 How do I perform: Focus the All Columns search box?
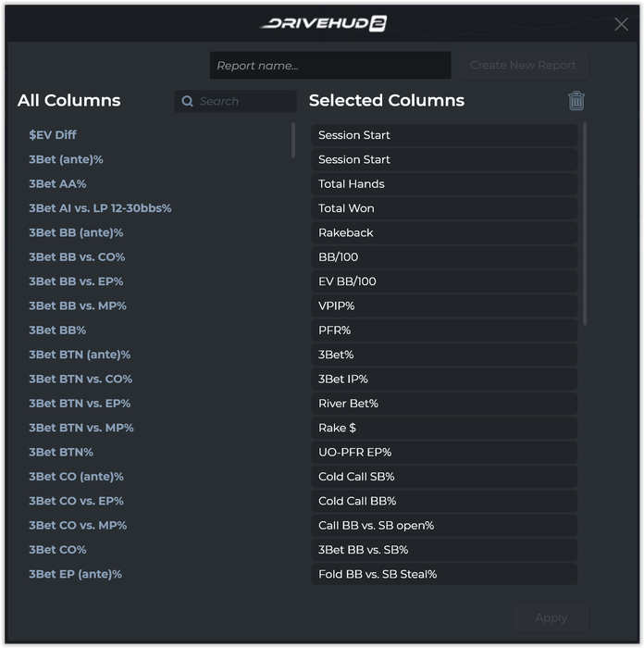244,102
